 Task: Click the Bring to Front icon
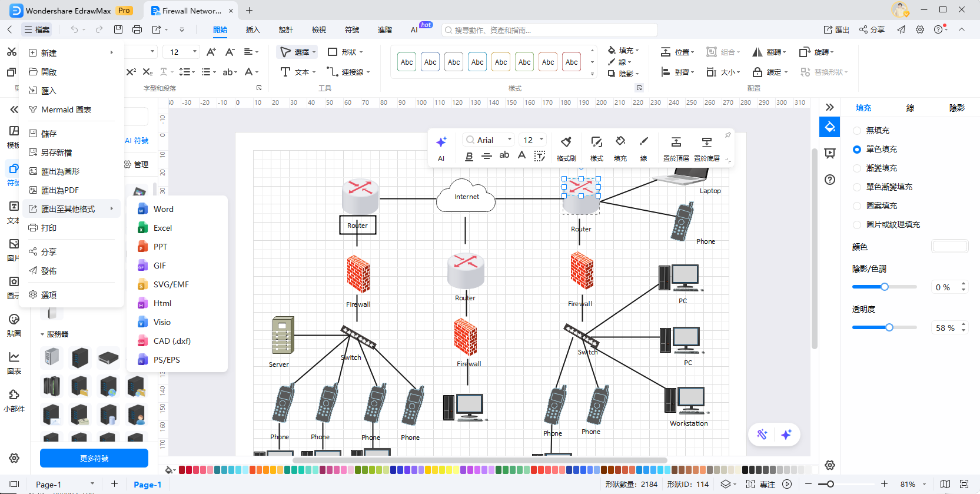[676, 142]
